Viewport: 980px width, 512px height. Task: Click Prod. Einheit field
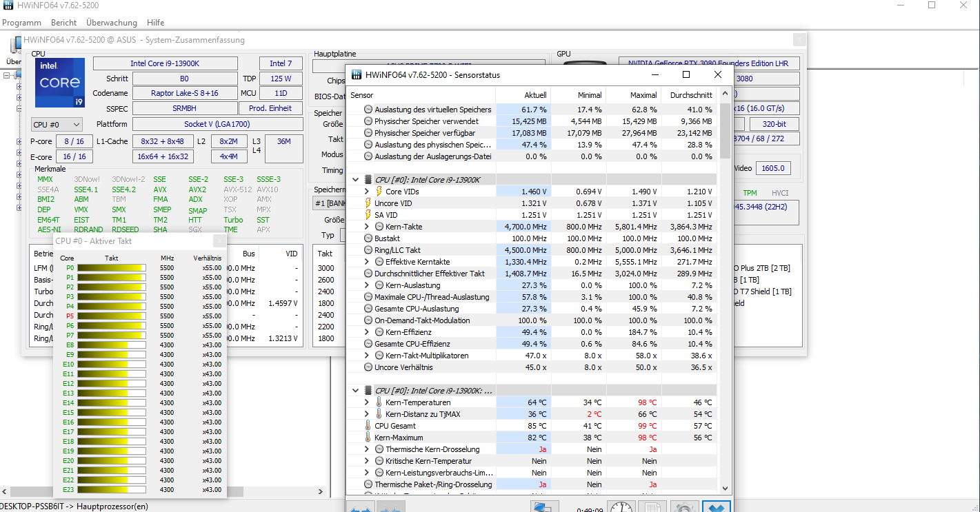pyautogui.click(x=271, y=108)
